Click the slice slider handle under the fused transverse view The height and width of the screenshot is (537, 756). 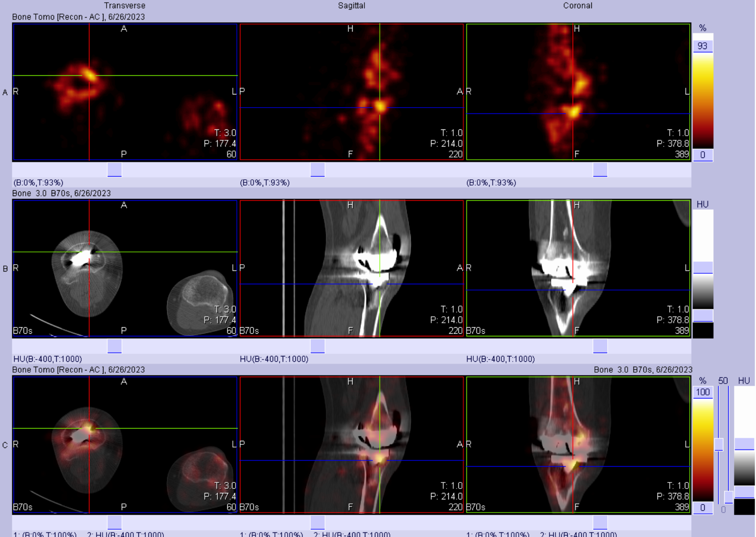114,522
